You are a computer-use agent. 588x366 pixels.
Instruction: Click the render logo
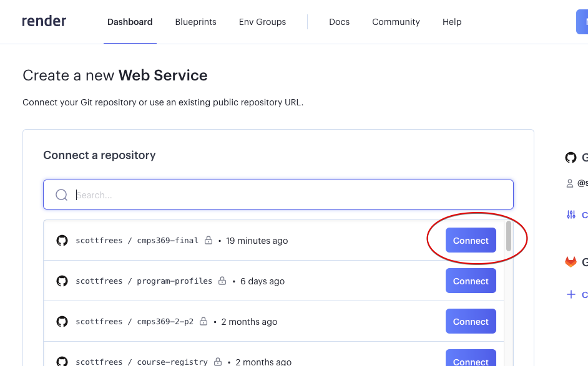(x=44, y=22)
